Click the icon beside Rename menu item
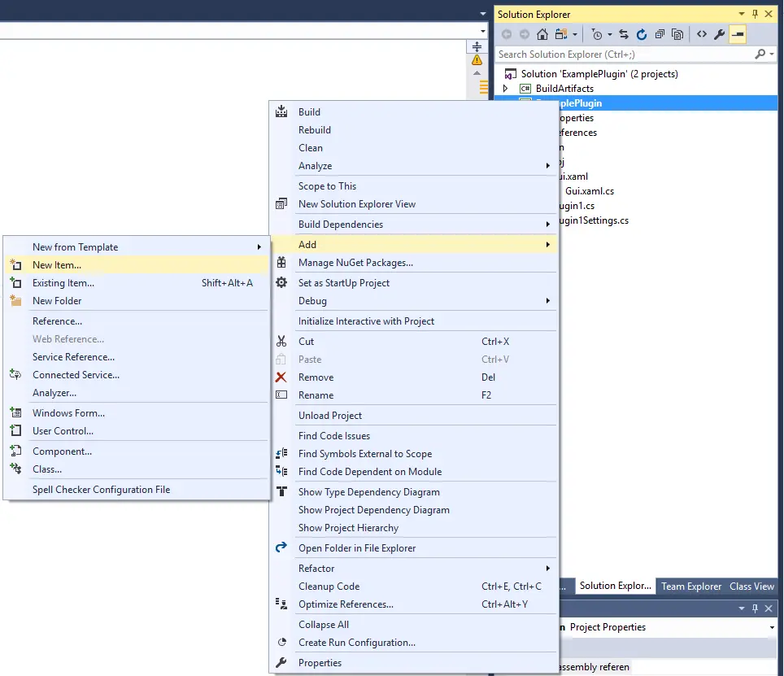This screenshot has height=676, width=784. coord(281,395)
